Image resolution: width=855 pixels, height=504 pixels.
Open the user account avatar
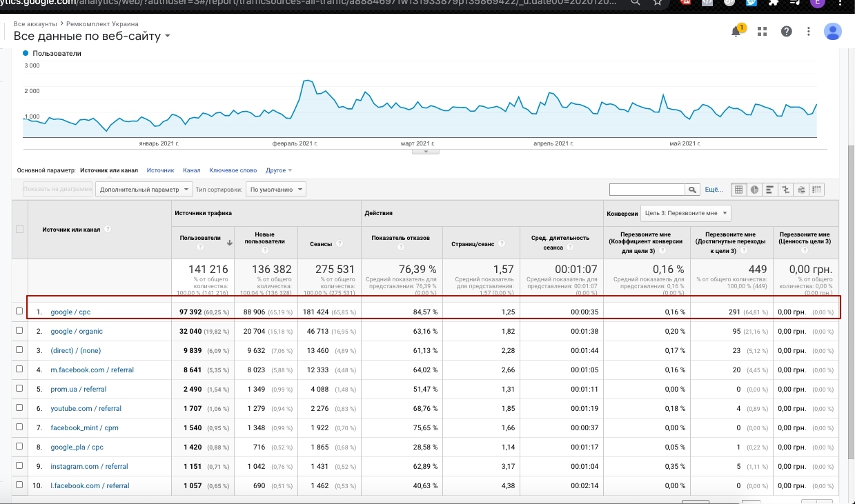click(x=833, y=32)
